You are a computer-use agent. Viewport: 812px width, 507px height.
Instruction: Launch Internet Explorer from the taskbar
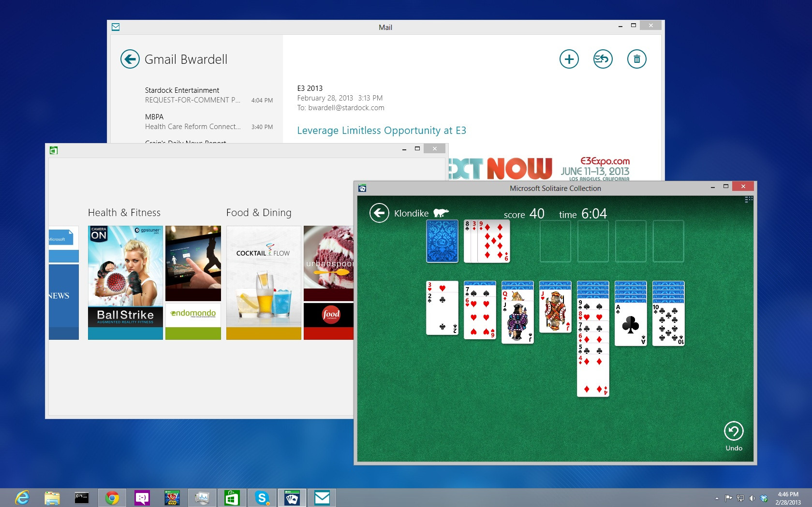[23, 497]
